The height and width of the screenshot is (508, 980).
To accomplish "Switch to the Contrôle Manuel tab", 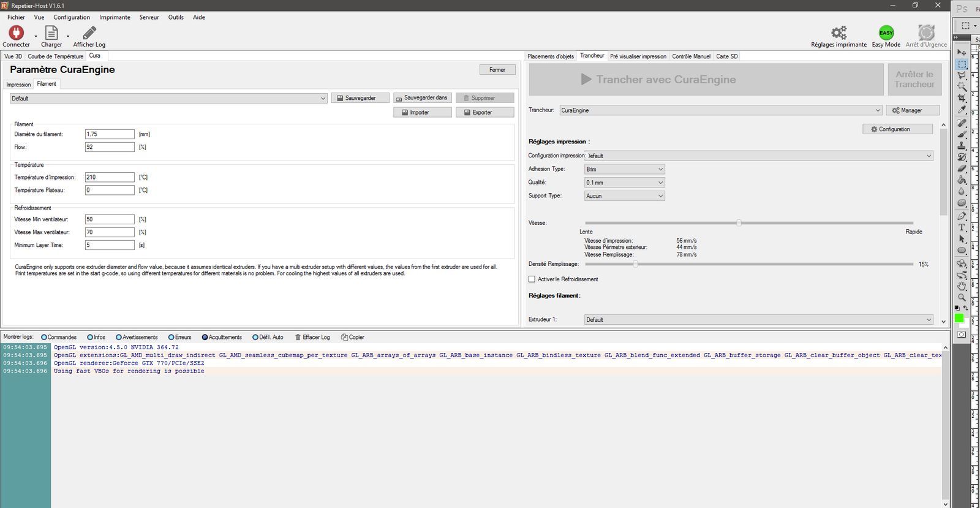I will click(x=691, y=56).
